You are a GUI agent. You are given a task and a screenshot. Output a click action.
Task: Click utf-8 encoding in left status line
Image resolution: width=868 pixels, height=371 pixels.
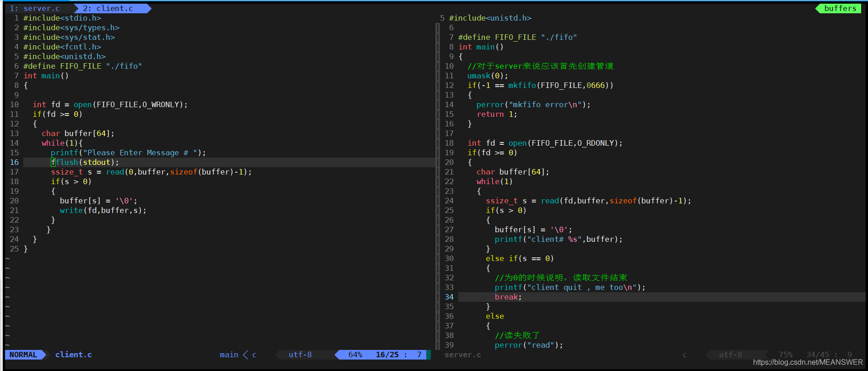(300, 355)
